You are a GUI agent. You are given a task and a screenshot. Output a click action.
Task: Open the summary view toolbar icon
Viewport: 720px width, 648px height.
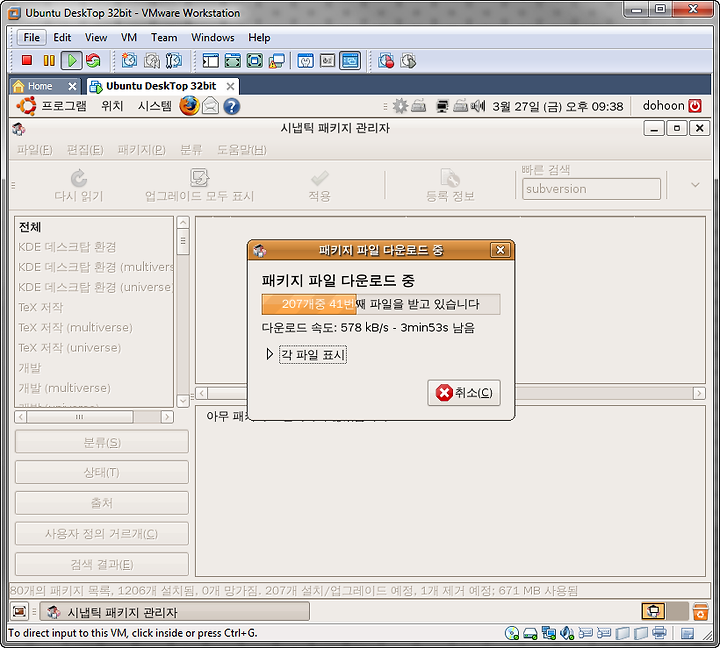pyautogui.click(x=305, y=61)
